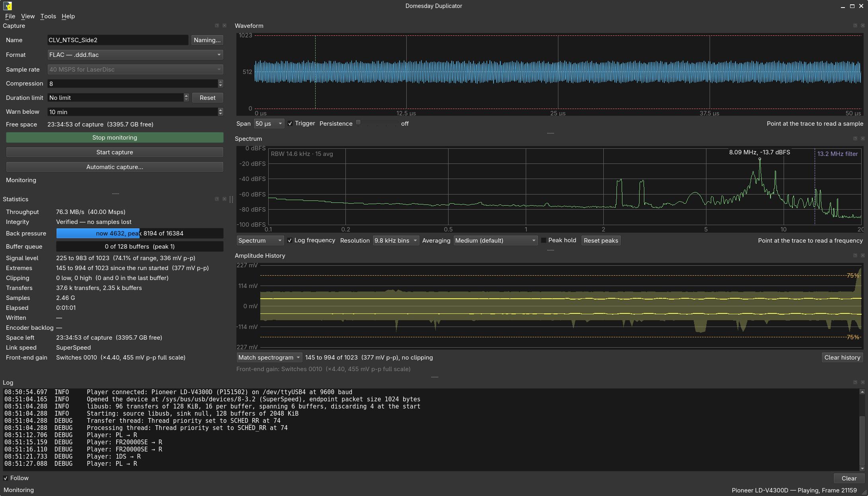Click Clear history
The width and height of the screenshot is (868, 496).
click(843, 358)
